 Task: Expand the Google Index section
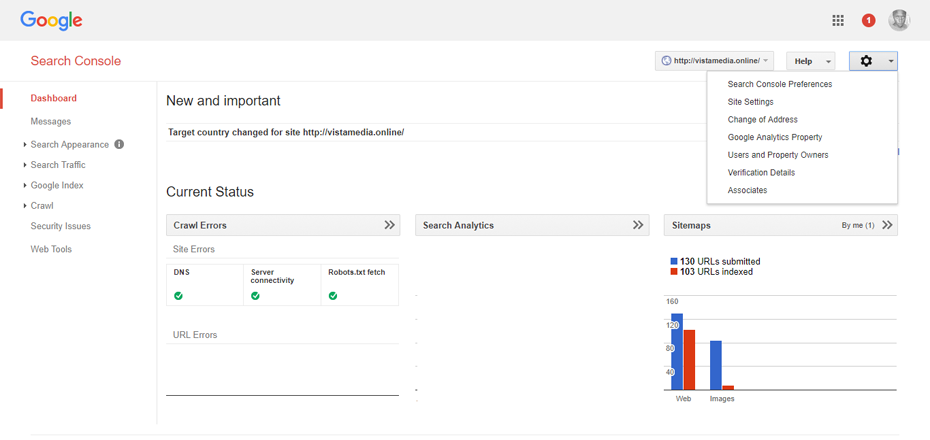coord(56,185)
